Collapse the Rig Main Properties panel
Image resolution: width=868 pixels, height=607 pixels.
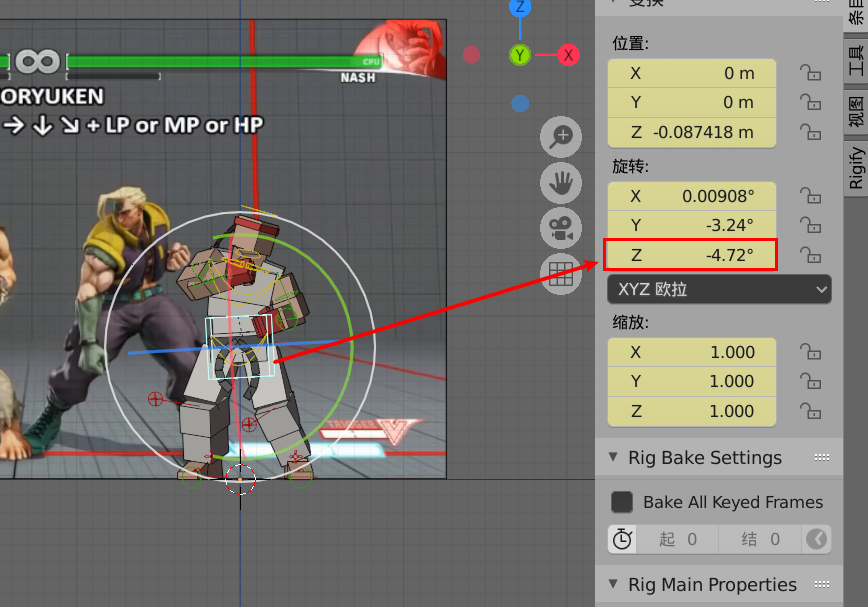(613, 584)
